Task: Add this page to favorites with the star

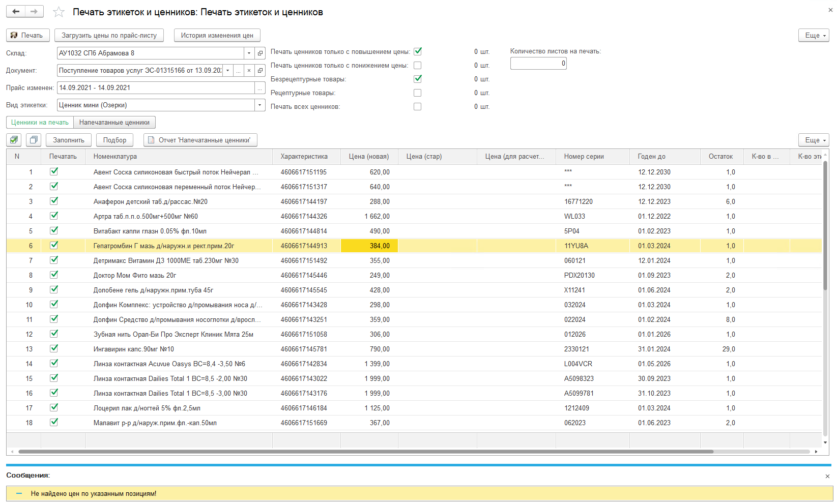Action: [x=59, y=12]
